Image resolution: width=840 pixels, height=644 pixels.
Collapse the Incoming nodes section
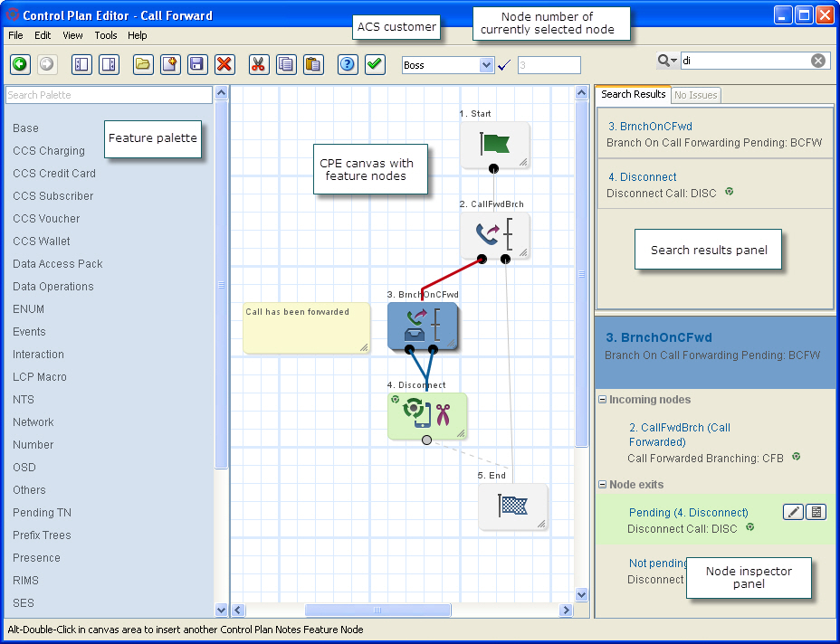(x=603, y=400)
